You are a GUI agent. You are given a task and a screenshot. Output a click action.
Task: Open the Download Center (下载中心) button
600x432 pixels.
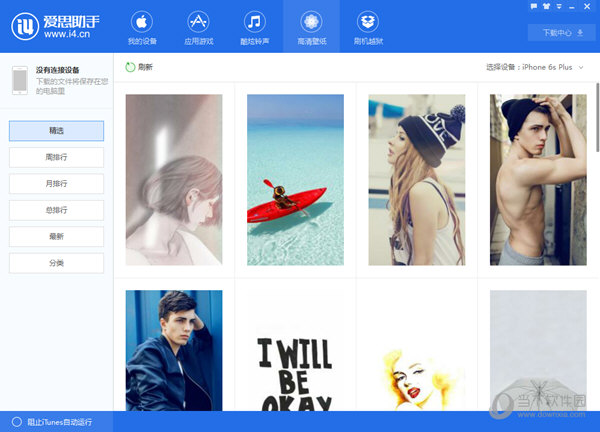(x=561, y=33)
